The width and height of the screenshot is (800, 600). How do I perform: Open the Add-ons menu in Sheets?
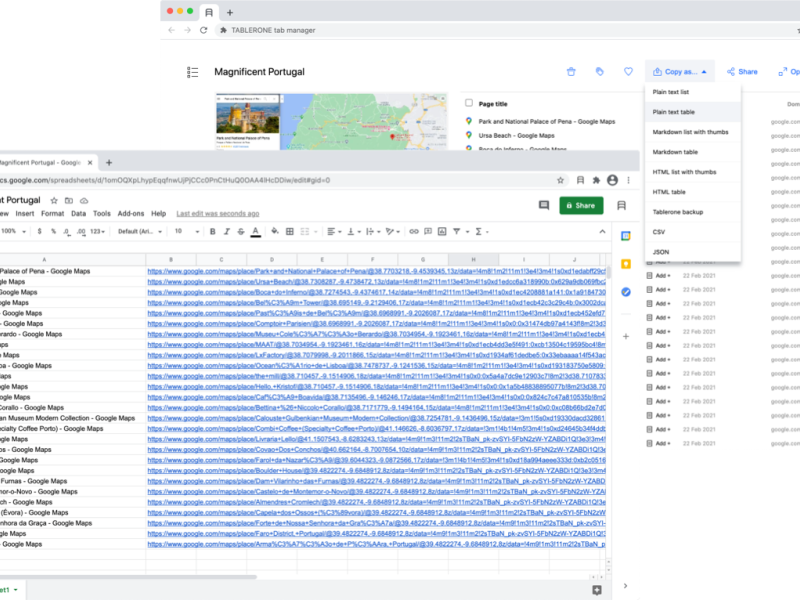pyautogui.click(x=131, y=213)
